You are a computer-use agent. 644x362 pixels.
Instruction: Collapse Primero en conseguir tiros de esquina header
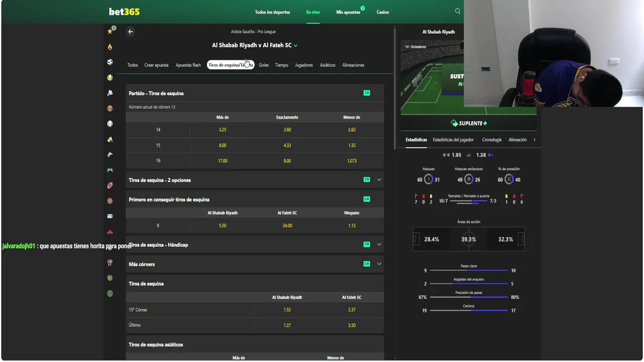pyautogui.click(x=255, y=200)
